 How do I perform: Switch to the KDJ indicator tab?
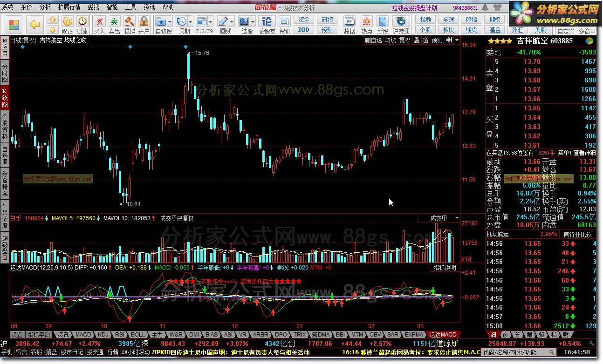point(104,335)
